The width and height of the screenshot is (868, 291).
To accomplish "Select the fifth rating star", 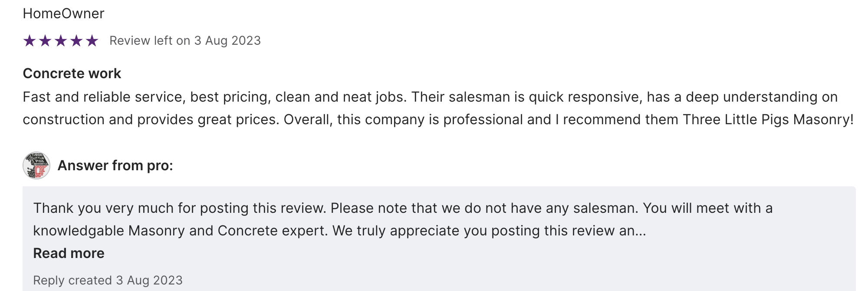I will tap(92, 41).
